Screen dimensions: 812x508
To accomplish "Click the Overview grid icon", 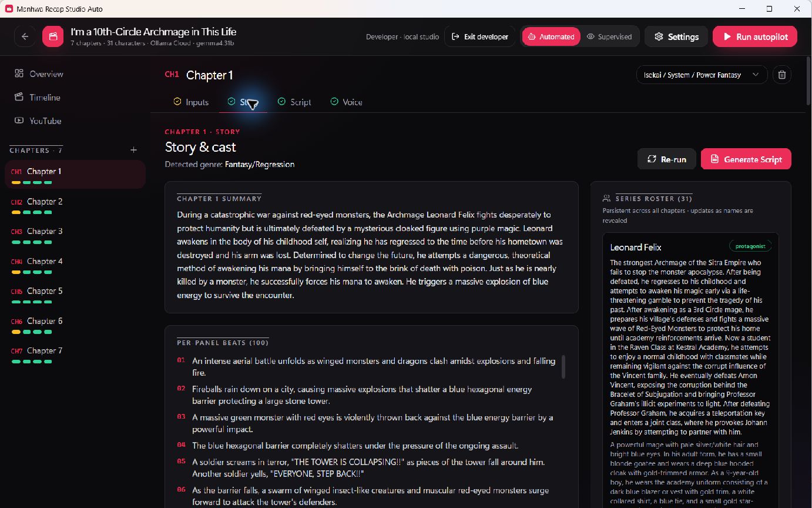I will [19, 73].
